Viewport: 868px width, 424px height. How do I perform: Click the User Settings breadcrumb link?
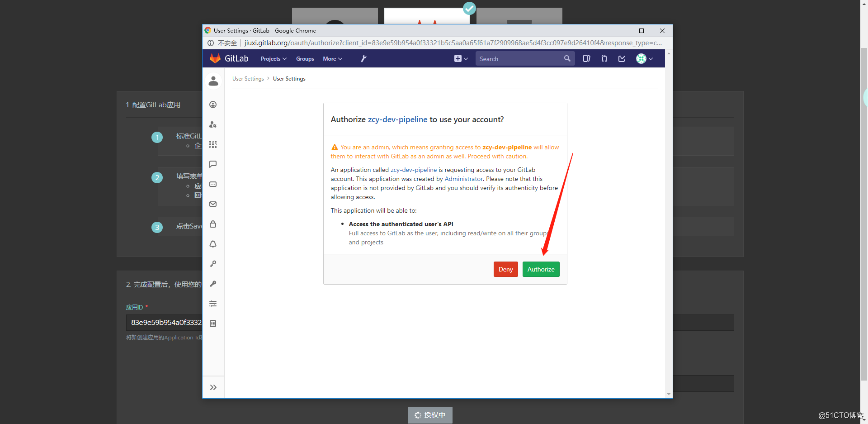pyautogui.click(x=248, y=79)
